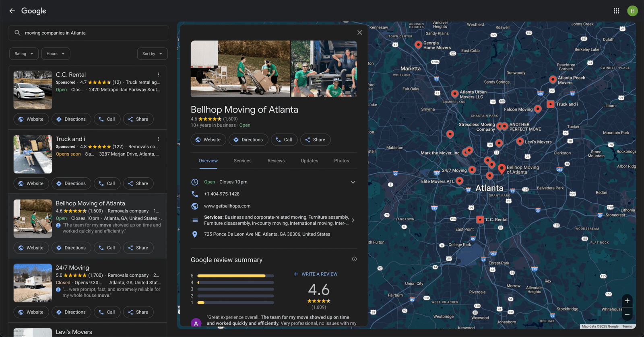Open the movers with boxes main photo
Image resolution: width=644 pixels, height=337 pixels.
click(240, 69)
